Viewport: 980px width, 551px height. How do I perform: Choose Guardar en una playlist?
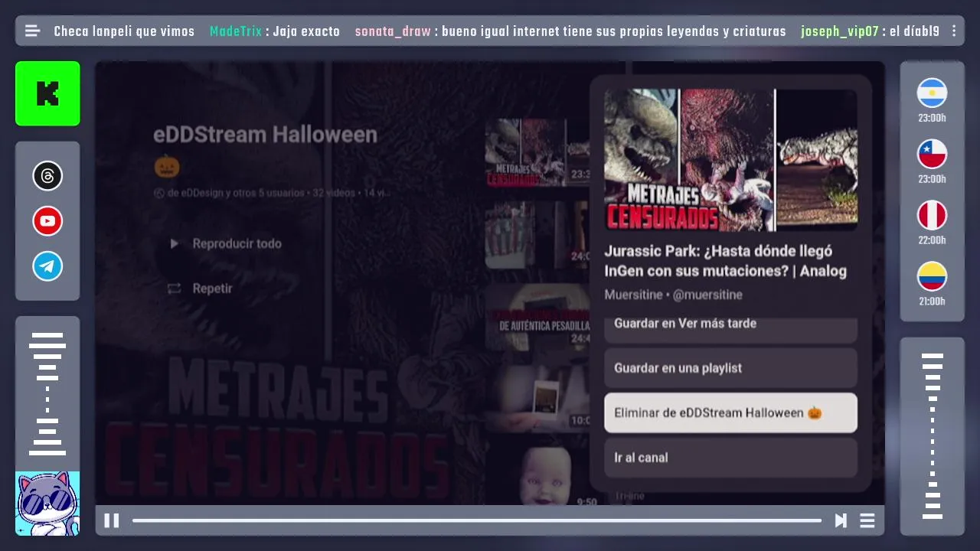click(730, 368)
